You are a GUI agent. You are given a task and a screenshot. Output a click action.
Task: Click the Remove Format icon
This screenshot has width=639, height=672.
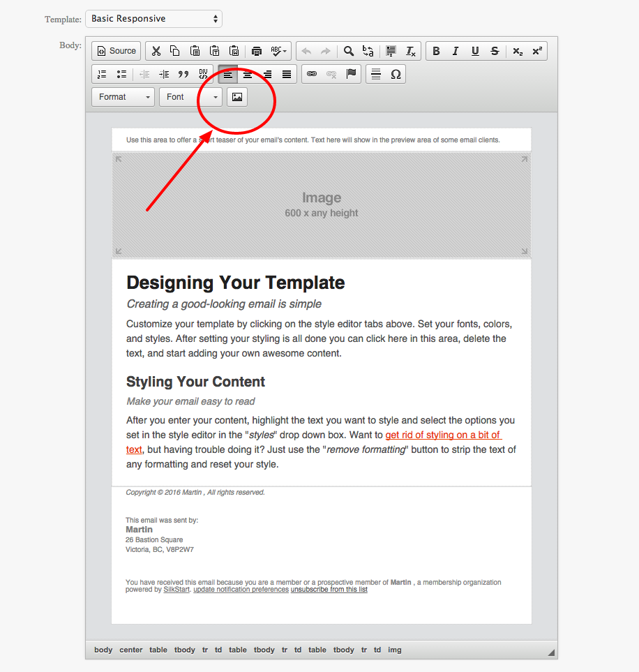click(411, 51)
